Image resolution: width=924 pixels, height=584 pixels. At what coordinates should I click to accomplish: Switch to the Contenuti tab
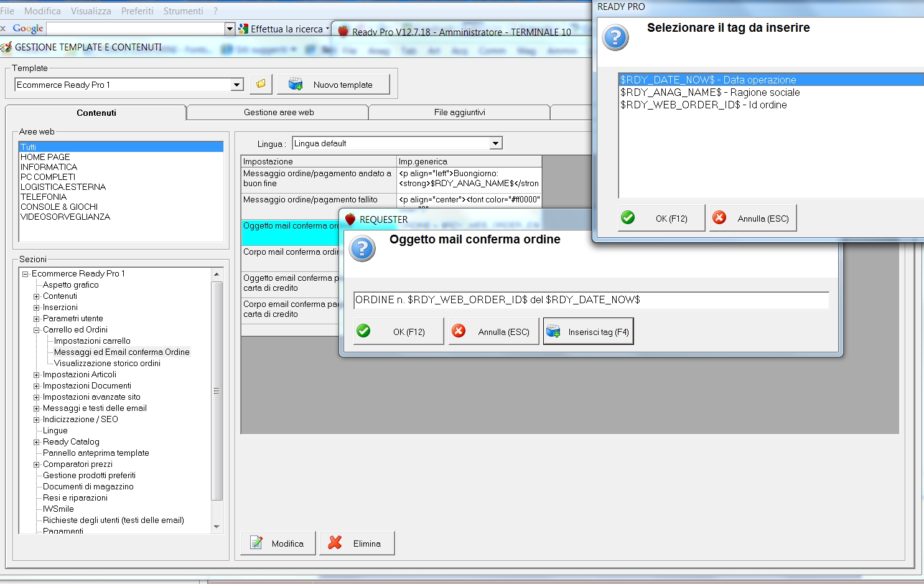pos(96,113)
